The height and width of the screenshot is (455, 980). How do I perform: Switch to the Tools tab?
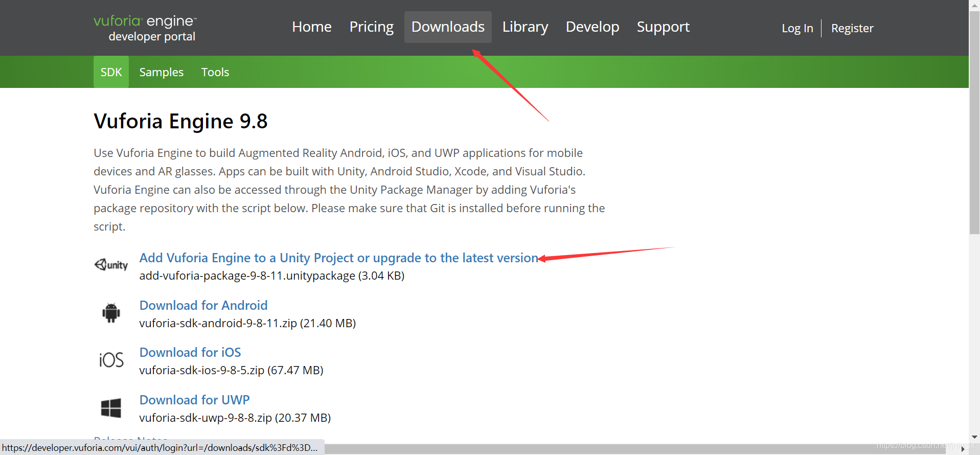click(215, 72)
